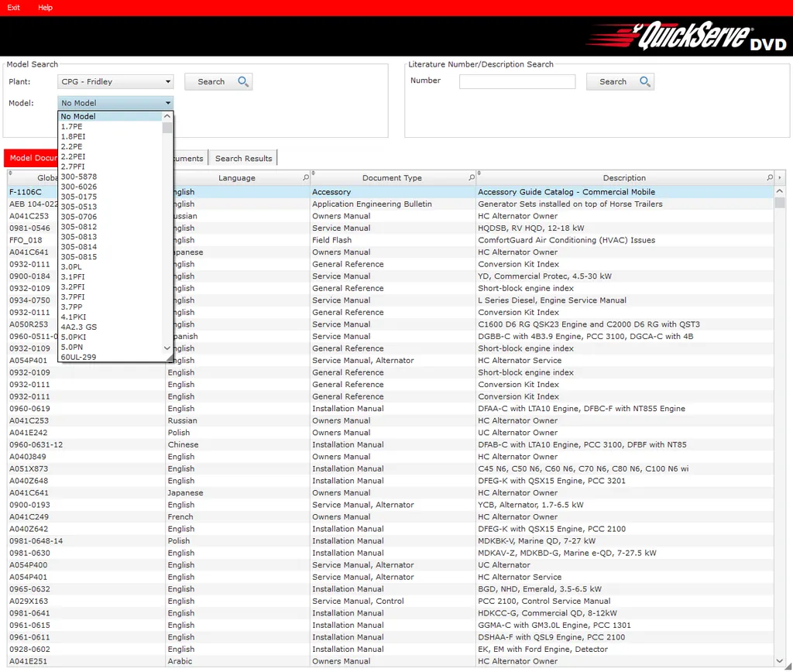Click the documents table scroll-down arrow
The image size is (793, 672).
(x=779, y=661)
